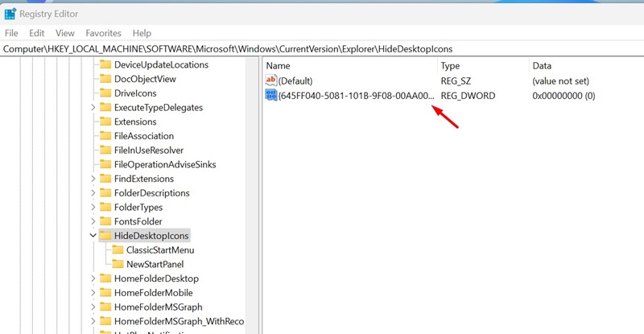
Task: Expand the FontsFolder key
Action: pos(93,221)
